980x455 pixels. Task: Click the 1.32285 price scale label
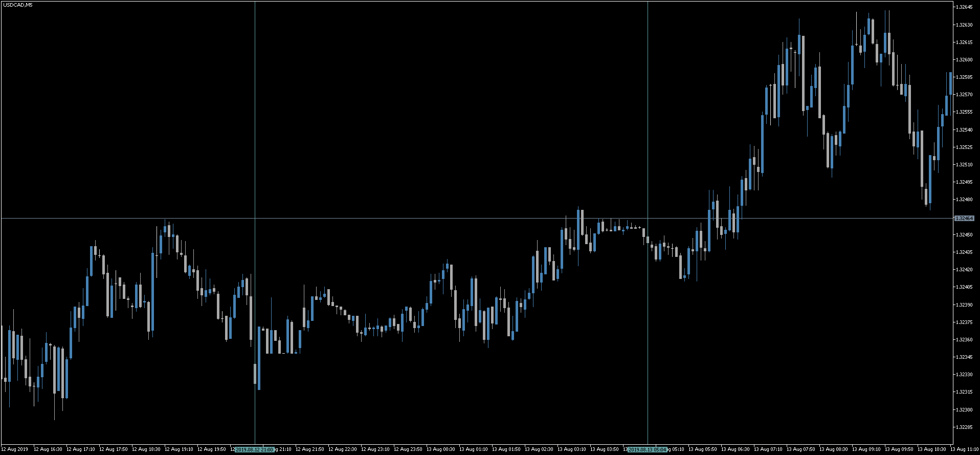click(x=964, y=427)
